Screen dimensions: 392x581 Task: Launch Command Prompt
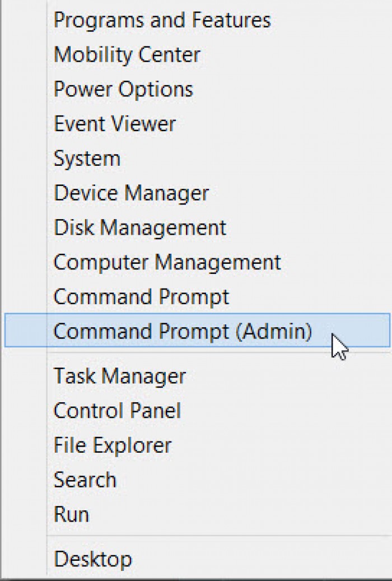(x=141, y=297)
